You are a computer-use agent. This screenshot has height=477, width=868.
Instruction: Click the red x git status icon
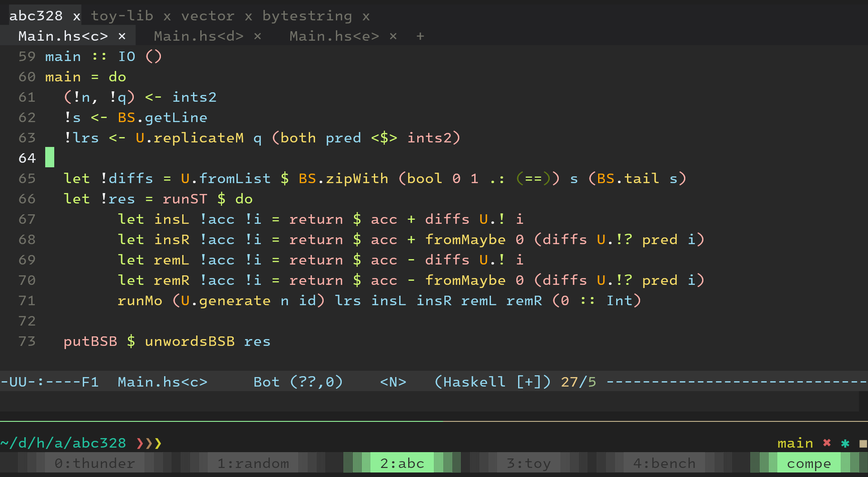[827, 443]
